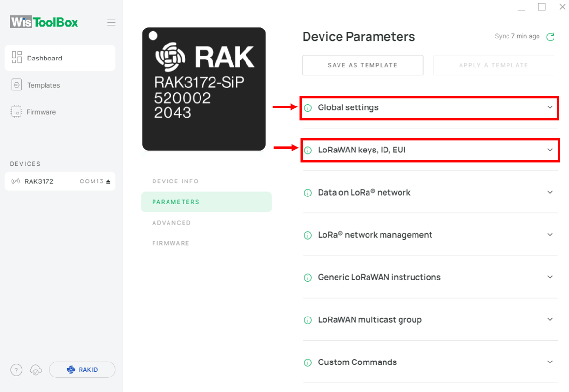The image size is (569, 392).
Task: Click info icon beside LoRaWAN multicast group
Action: tap(308, 320)
